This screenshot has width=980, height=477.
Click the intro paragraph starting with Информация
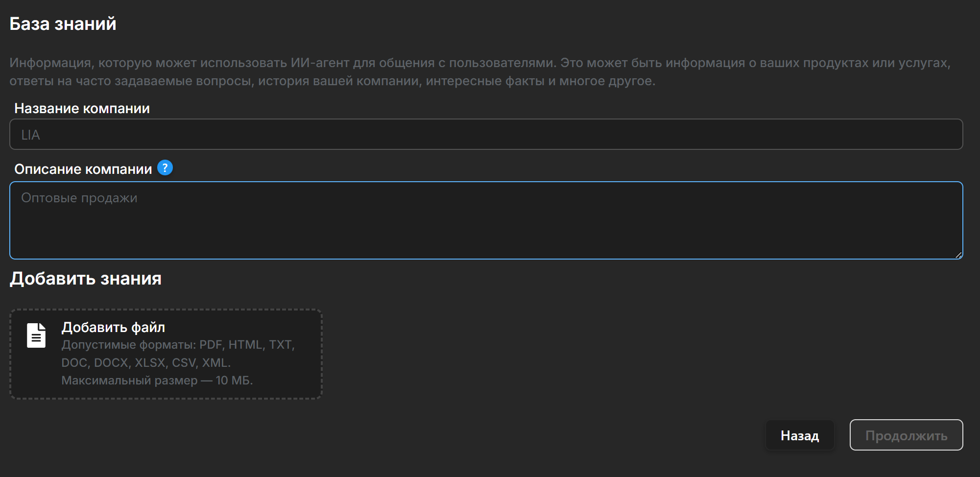coord(480,63)
